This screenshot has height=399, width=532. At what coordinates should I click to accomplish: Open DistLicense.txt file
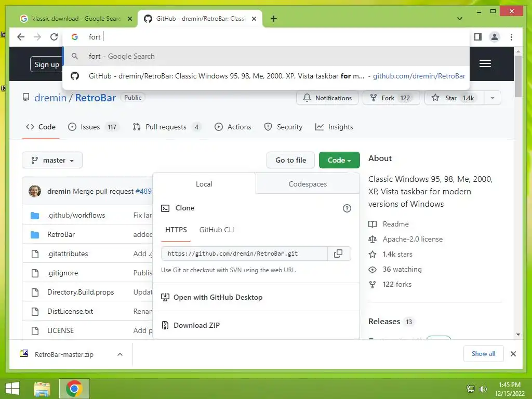click(70, 312)
